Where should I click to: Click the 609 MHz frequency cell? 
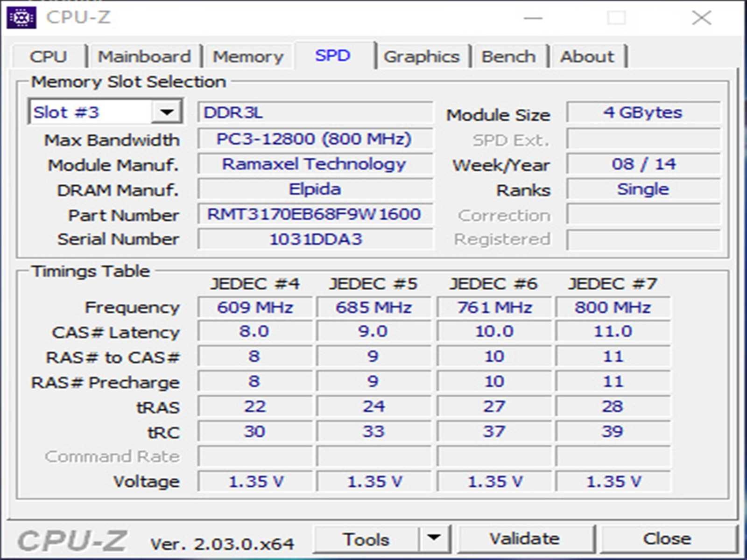255,307
